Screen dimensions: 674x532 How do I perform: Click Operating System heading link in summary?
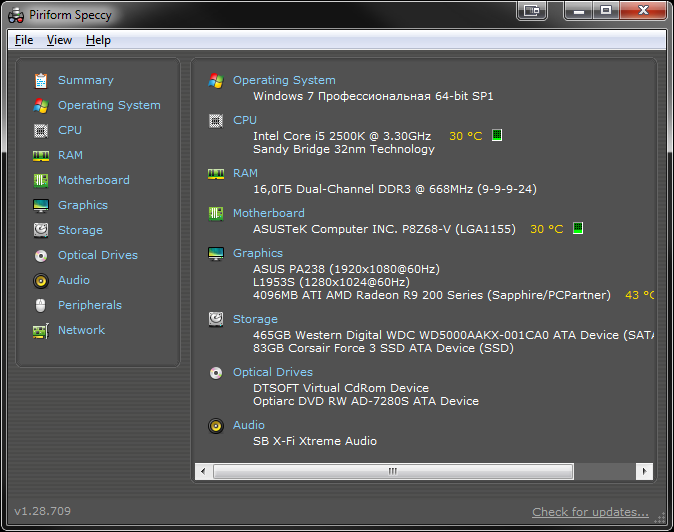pos(284,80)
